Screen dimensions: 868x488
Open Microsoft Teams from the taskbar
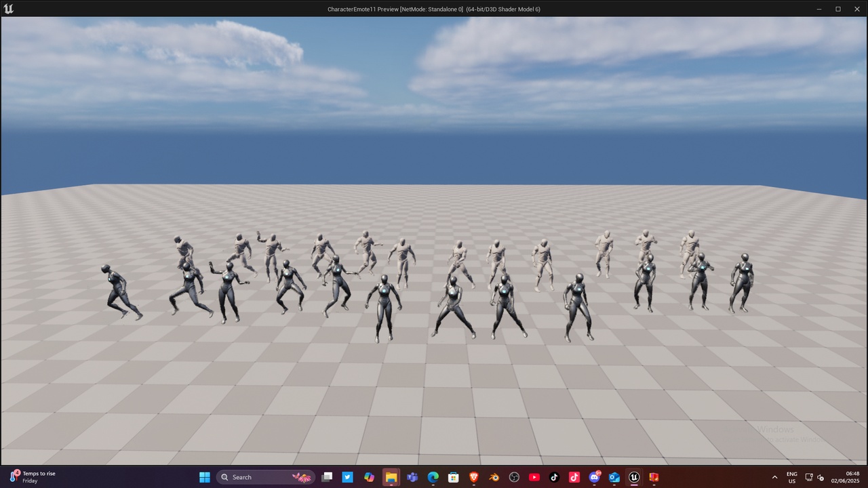[x=412, y=477]
